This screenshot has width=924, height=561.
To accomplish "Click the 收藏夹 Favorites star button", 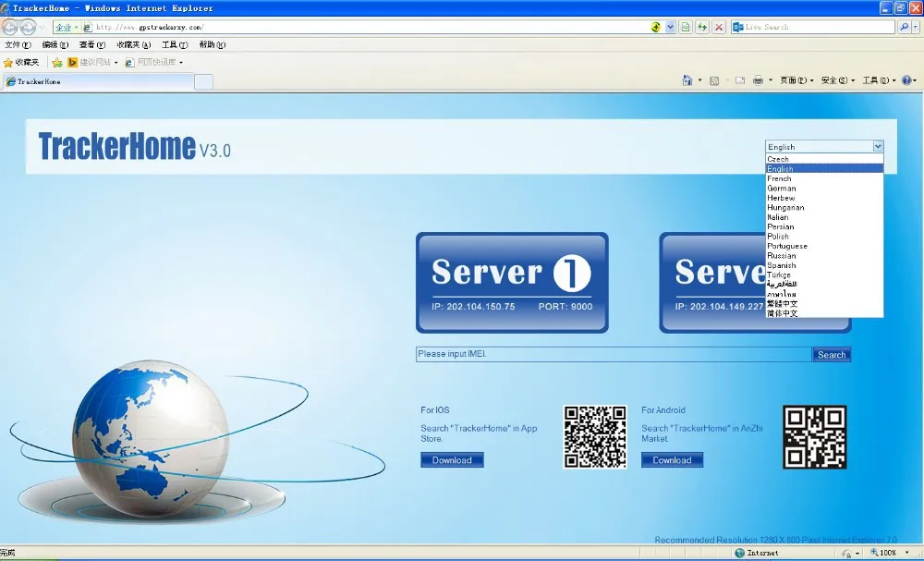I will tap(21, 63).
